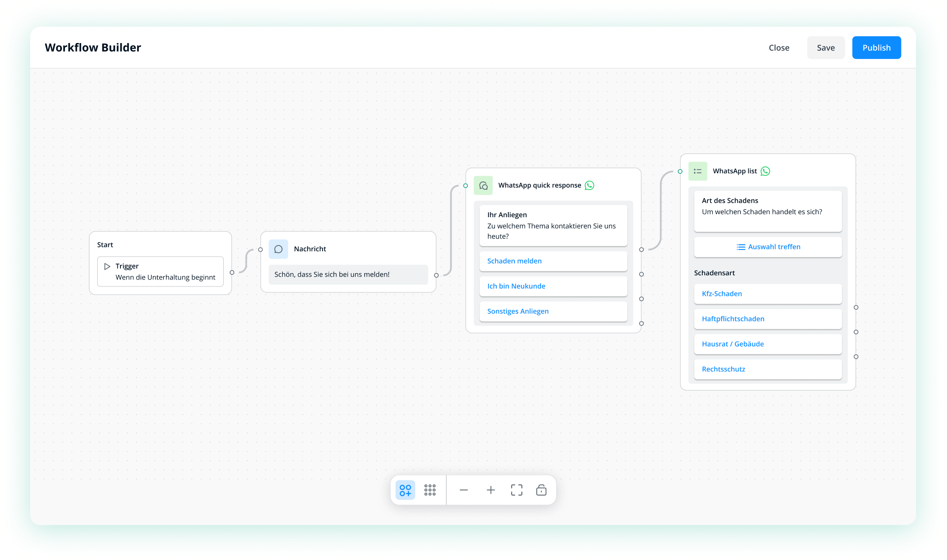Click the chat bubble icon on Nachricht node
The image size is (947, 560).
[x=278, y=249]
